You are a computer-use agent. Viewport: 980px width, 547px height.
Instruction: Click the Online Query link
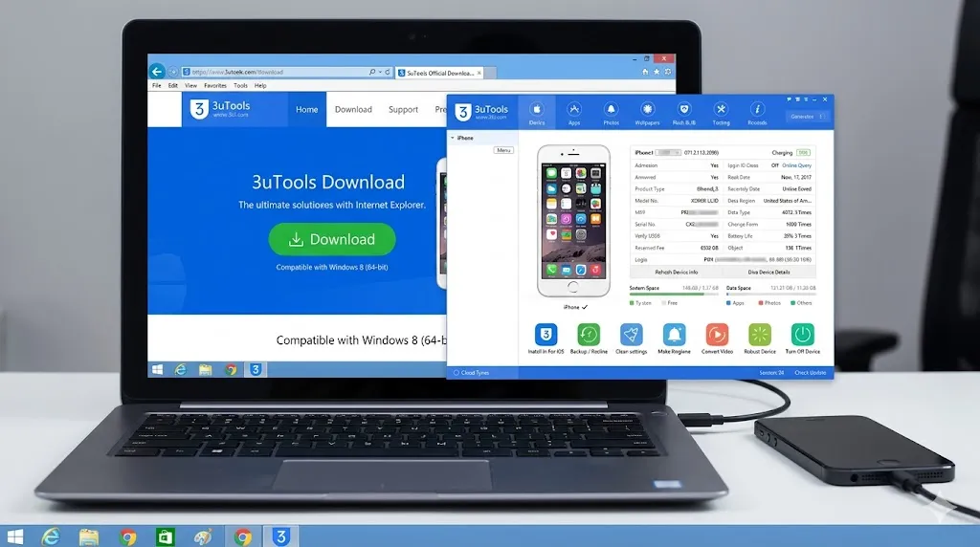(796, 165)
